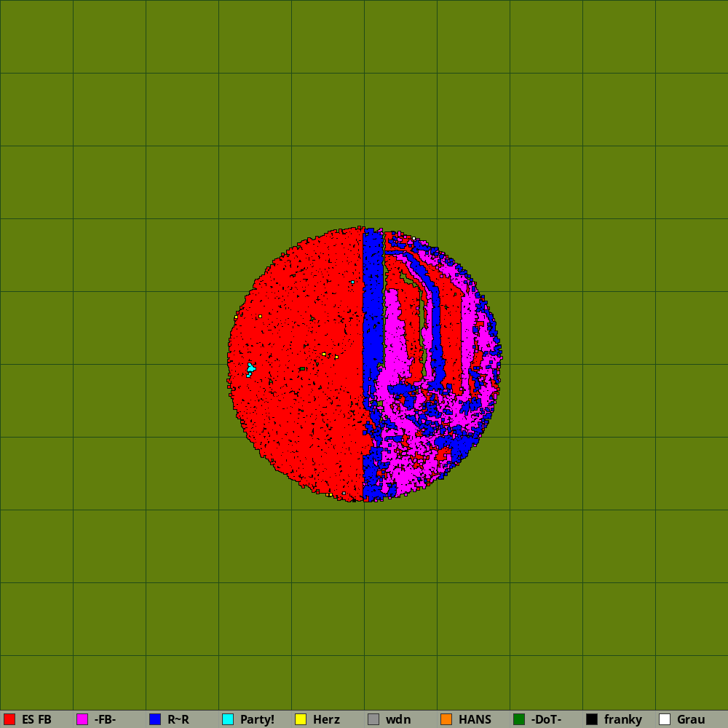Click the black franky legend swatch
Image resolution: width=728 pixels, height=728 pixels.
tap(592, 719)
